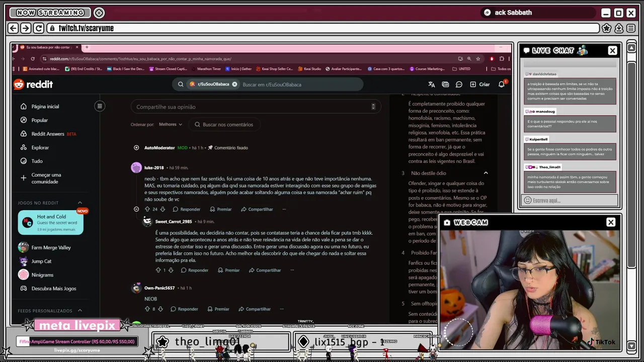644x362 pixels.
Task: Open luke-2018's user profile link
Action: pyautogui.click(x=154, y=167)
